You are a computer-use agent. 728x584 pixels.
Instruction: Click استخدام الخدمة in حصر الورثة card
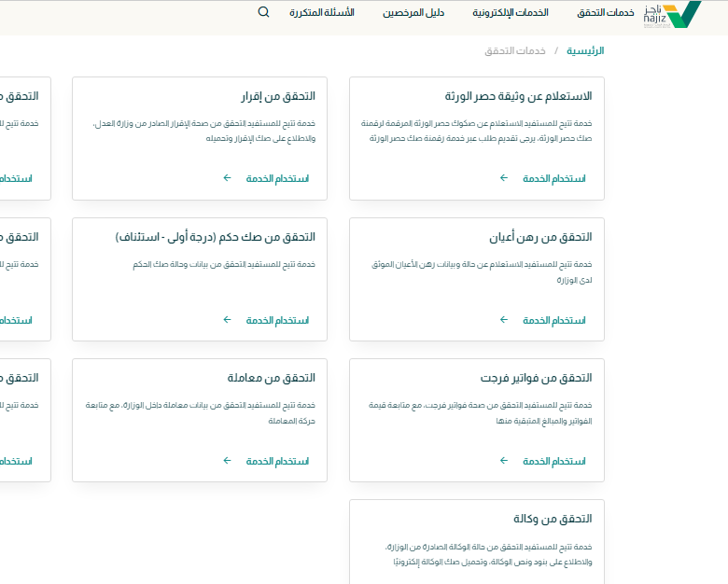pyautogui.click(x=553, y=178)
